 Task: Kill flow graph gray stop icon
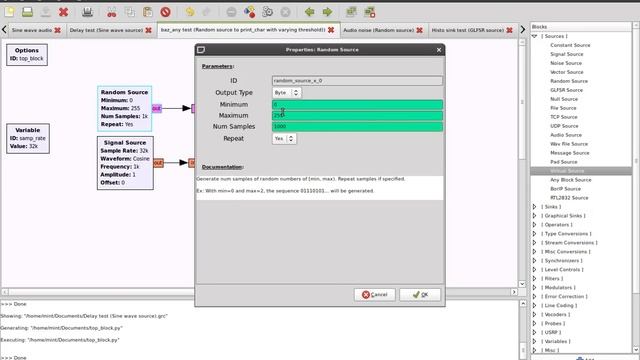pos(285,12)
